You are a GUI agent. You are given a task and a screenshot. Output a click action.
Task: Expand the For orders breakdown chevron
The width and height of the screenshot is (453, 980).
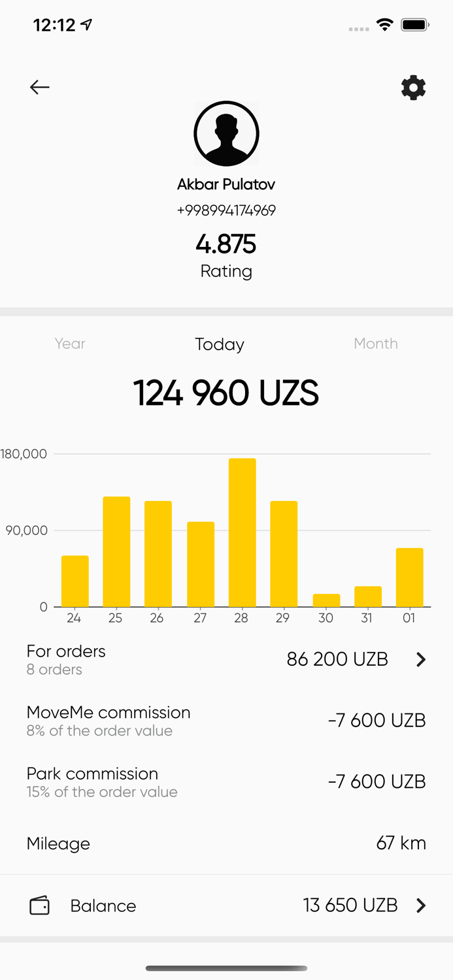422,660
